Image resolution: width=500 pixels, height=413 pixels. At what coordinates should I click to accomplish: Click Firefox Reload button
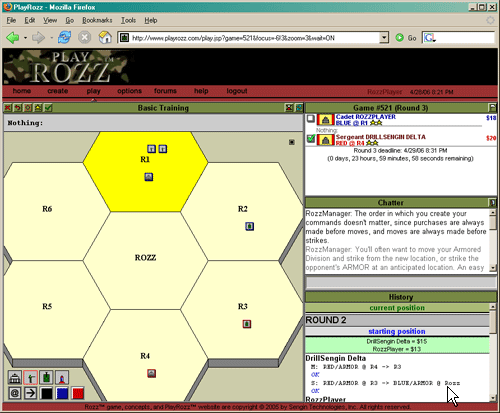(x=64, y=38)
